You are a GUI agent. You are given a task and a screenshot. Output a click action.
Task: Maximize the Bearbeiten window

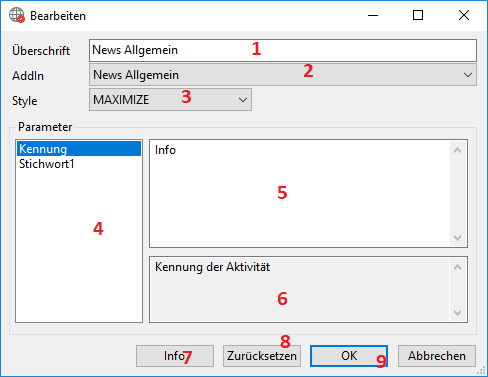[x=418, y=15]
